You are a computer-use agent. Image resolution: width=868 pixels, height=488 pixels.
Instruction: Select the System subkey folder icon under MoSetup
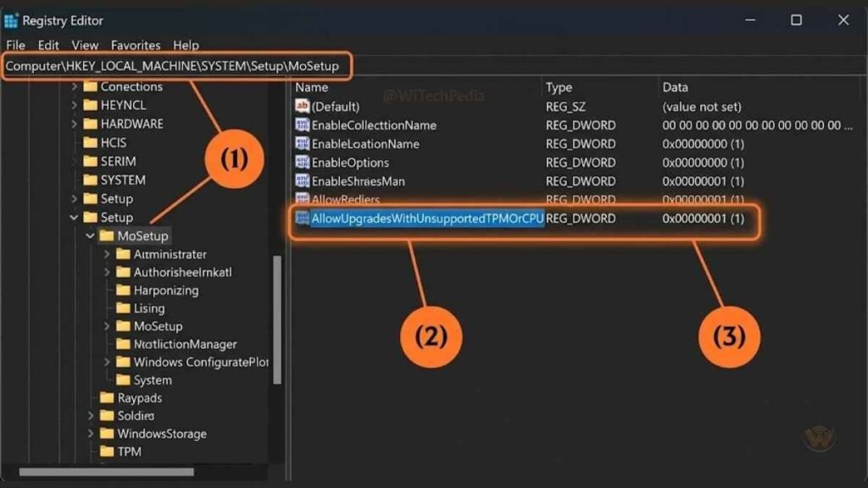(124, 380)
